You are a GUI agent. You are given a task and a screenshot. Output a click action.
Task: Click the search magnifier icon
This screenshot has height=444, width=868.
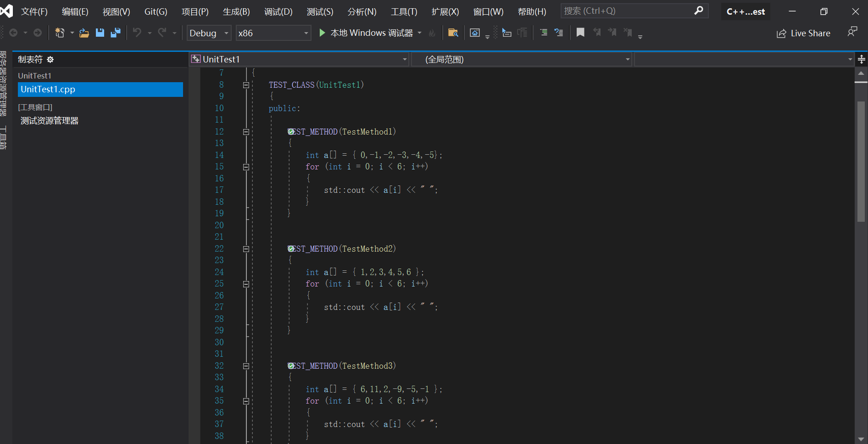coord(699,11)
